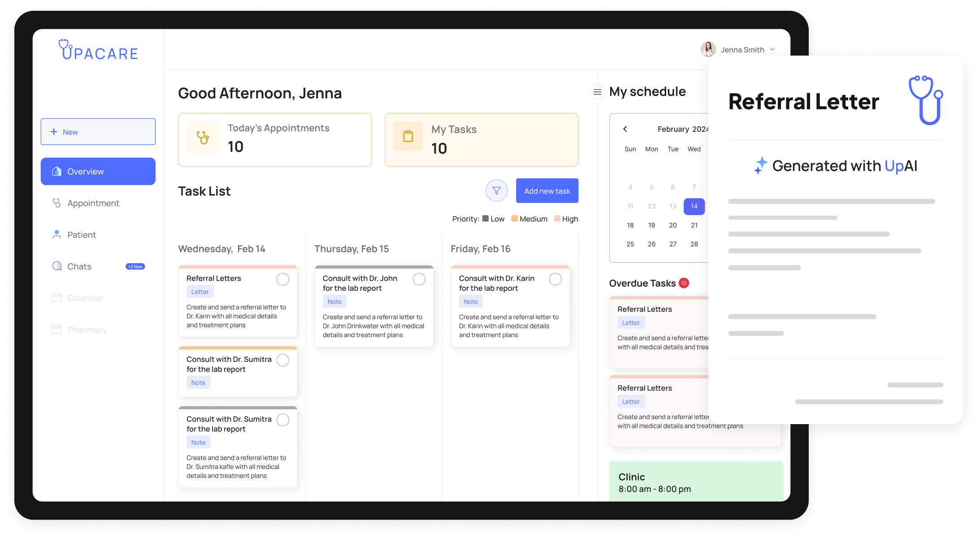Click the +2 New badge on Chats
980x538 pixels.
[x=135, y=267]
